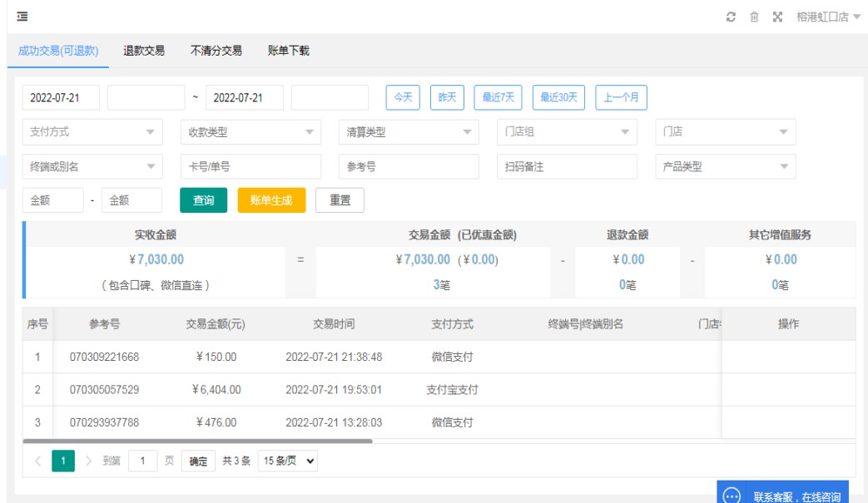868x503 pixels.
Task: Go to previous page arrow
Action: (37, 461)
